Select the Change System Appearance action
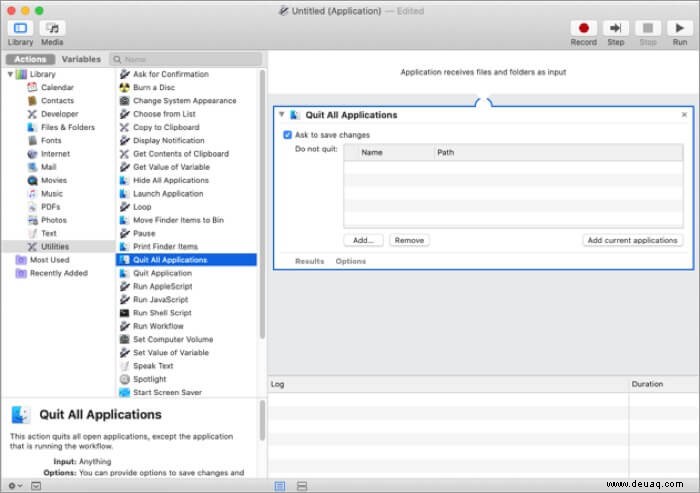Screen dimensions: 700x493 (184, 100)
